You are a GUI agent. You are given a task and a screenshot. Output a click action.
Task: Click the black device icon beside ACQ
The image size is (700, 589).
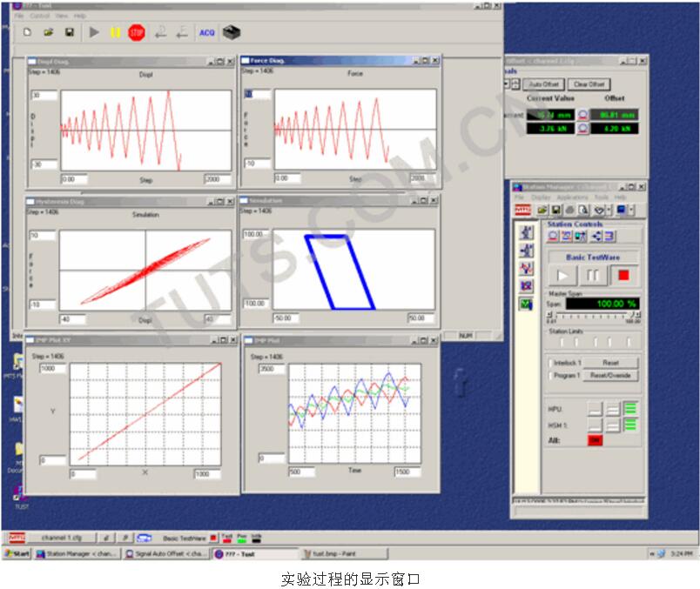tap(231, 32)
